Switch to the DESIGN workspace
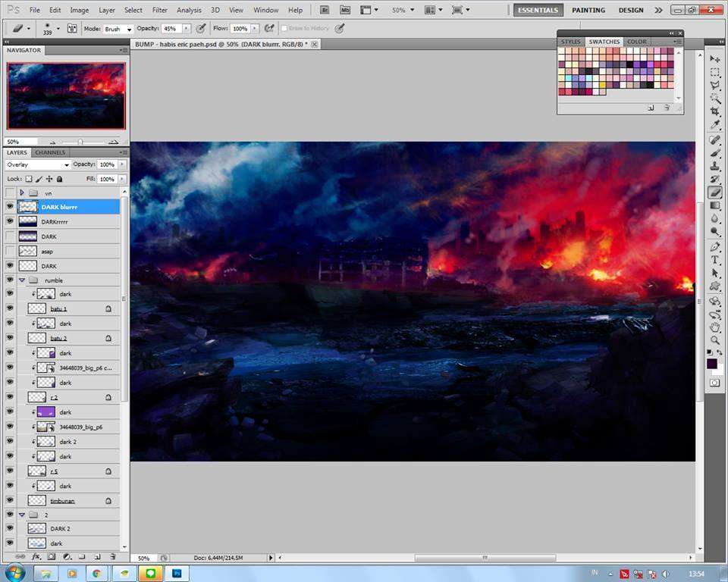 click(x=630, y=11)
